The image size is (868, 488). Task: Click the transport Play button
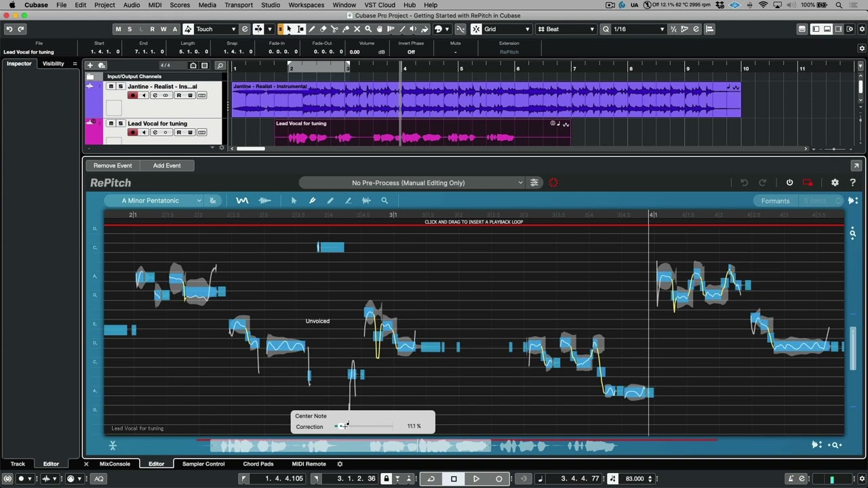(x=476, y=479)
